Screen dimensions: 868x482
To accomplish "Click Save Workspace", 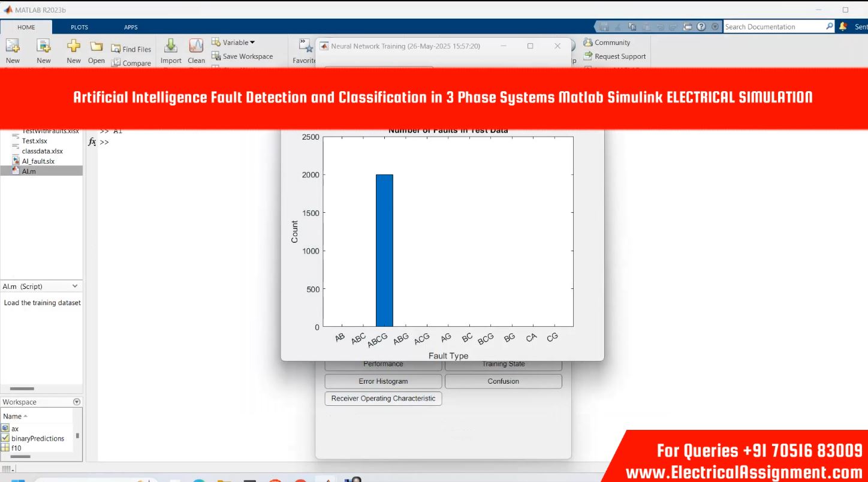I will tap(242, 56).
